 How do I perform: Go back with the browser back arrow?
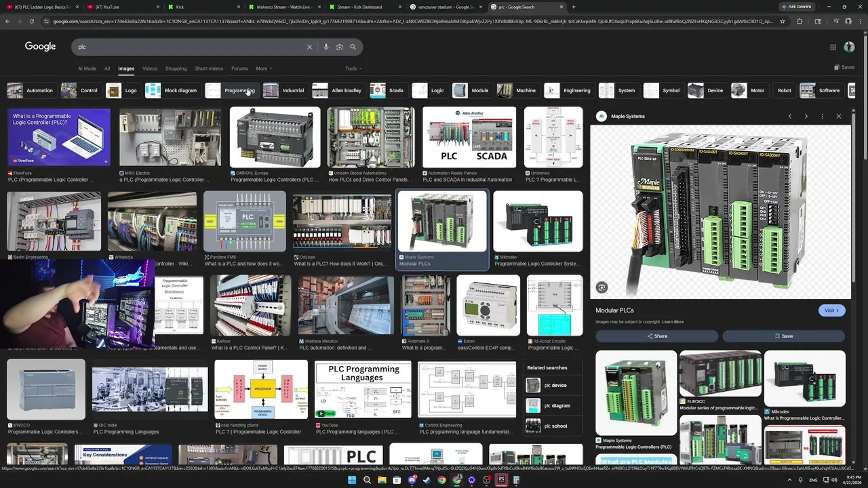tap(7, 21)
